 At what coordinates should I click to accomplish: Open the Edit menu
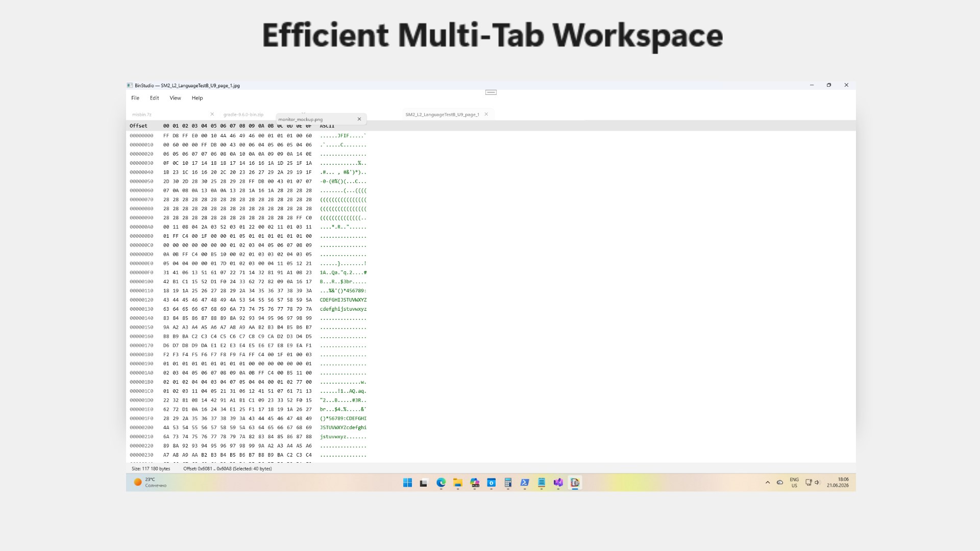[x=154, y=98]
